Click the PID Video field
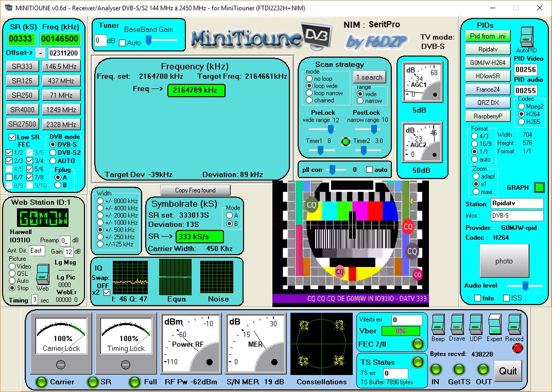 [526, 69]
